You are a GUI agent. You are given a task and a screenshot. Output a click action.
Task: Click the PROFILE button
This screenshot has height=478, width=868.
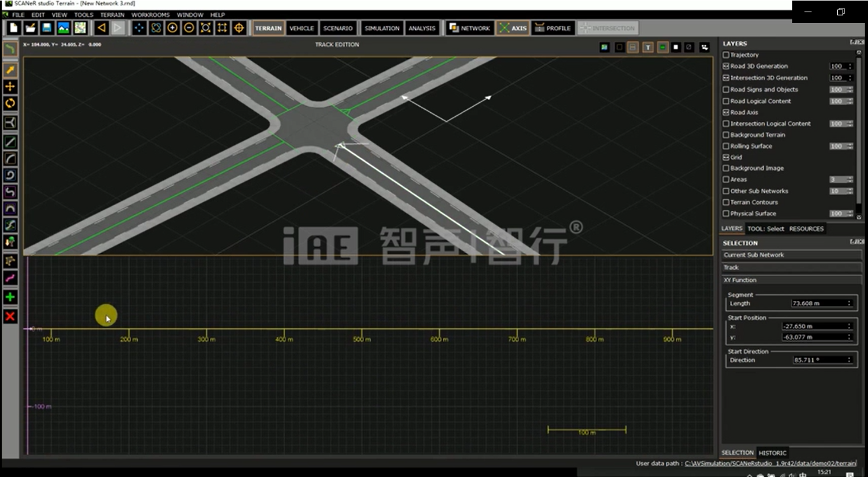tap(553, 28)
